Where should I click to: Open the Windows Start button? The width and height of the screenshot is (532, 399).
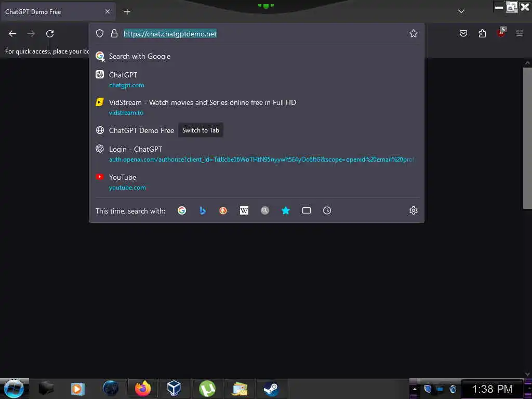tap(14, 389)
